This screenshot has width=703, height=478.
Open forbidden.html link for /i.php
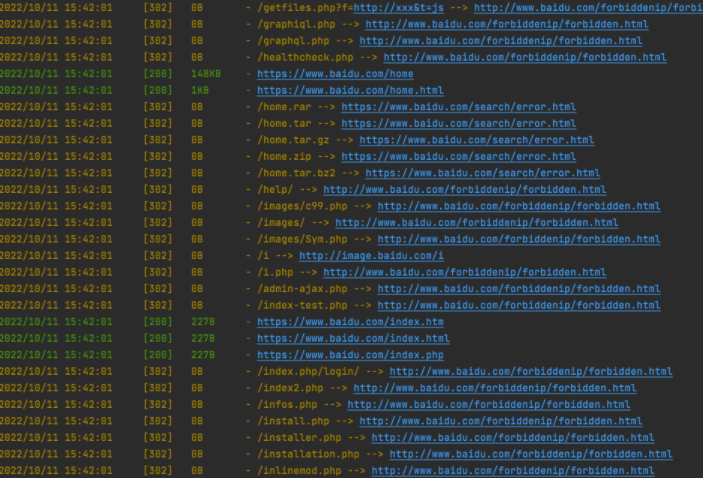[x=465, y=272]
